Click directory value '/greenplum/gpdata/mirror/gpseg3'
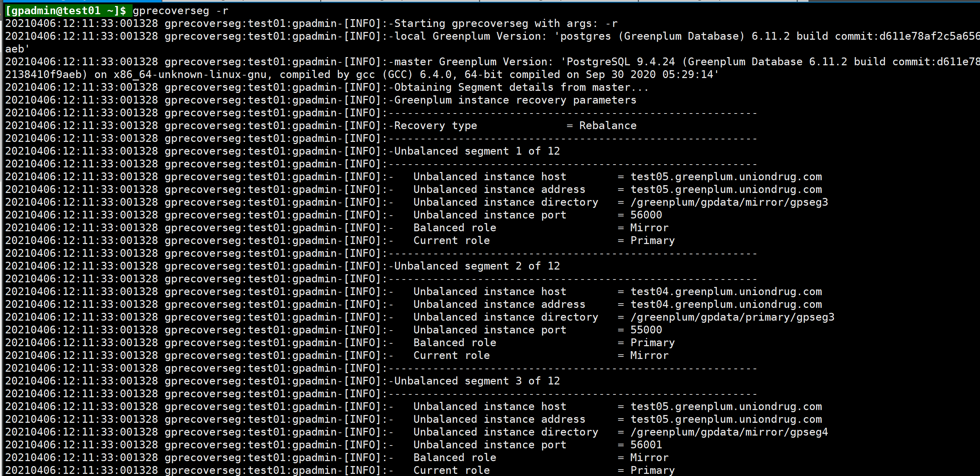Screen dimensions: 980x476 (729, 202)
